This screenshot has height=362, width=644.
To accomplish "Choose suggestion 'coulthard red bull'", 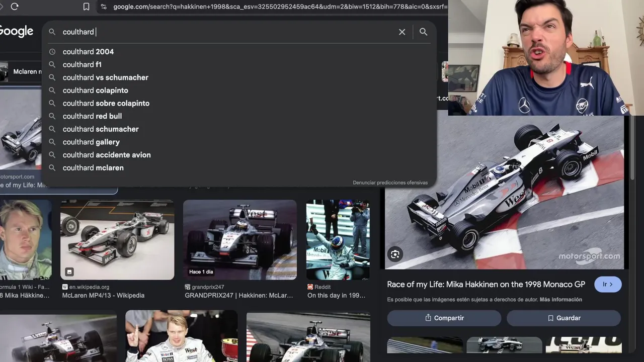I will tap(239, 116).
